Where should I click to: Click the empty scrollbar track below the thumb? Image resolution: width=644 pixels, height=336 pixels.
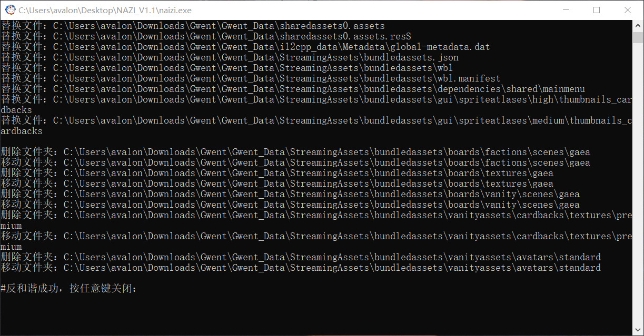[x=638, y=184]
